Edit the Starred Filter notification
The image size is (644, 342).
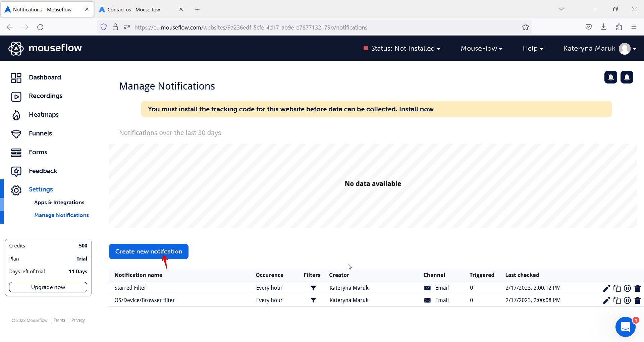pyautogui.click(x=606, y=288)
